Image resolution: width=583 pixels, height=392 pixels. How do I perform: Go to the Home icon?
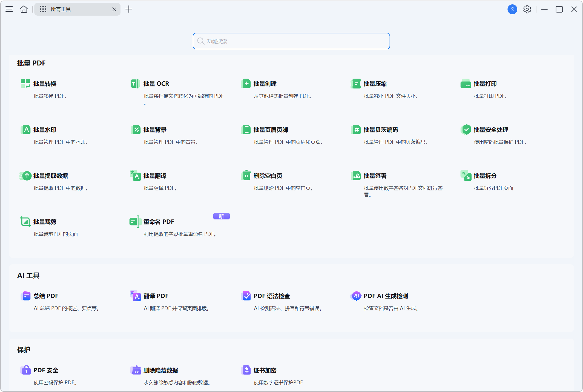pos(24,9)
